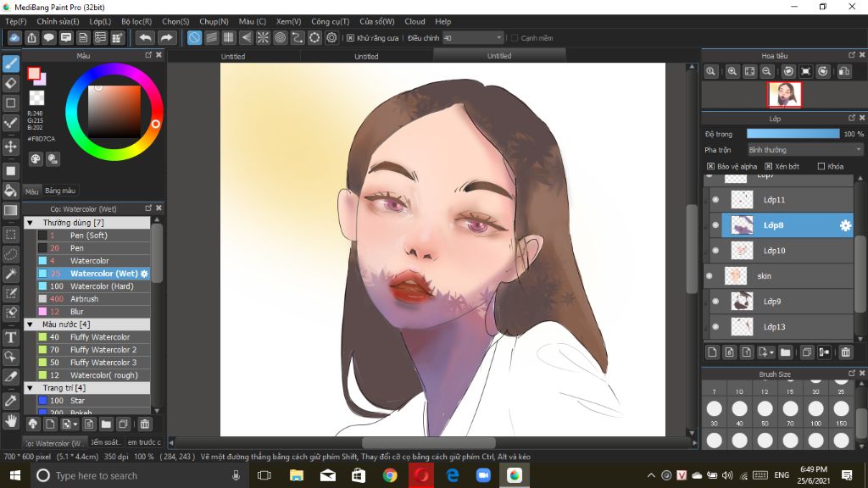The width and height of the screenshot is (868, 488).
Task: Delete layer with trash icon
Action: click(x=845, y=352)
